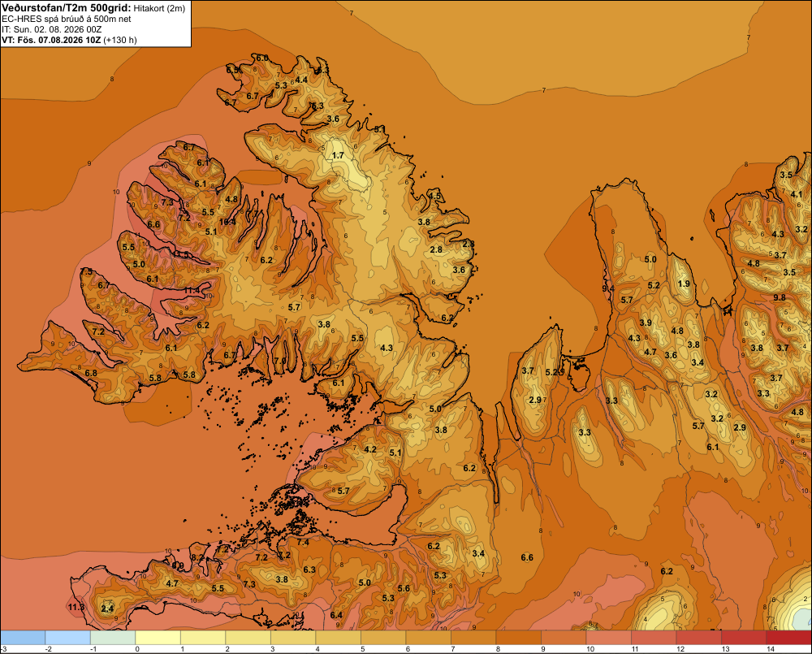The height and width of the screenshot is (654, 812).
Task: Click the legend swatch between 4 and 5
Action: pyautogui.click(x=338, y=638)
